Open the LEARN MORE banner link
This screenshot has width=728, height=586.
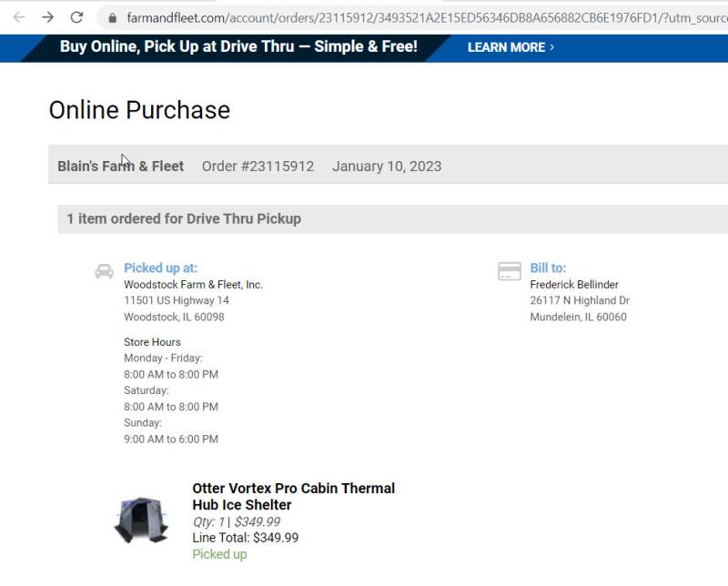tap(506, 47)
